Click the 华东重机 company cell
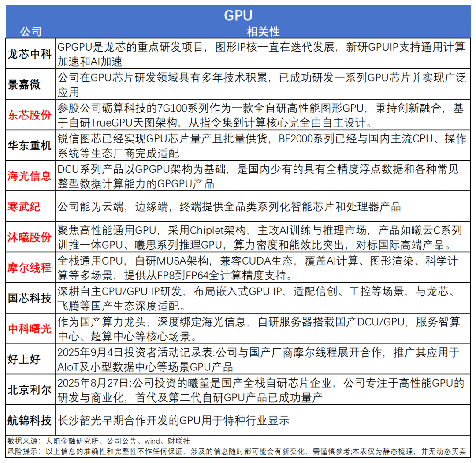 [30, 146]
